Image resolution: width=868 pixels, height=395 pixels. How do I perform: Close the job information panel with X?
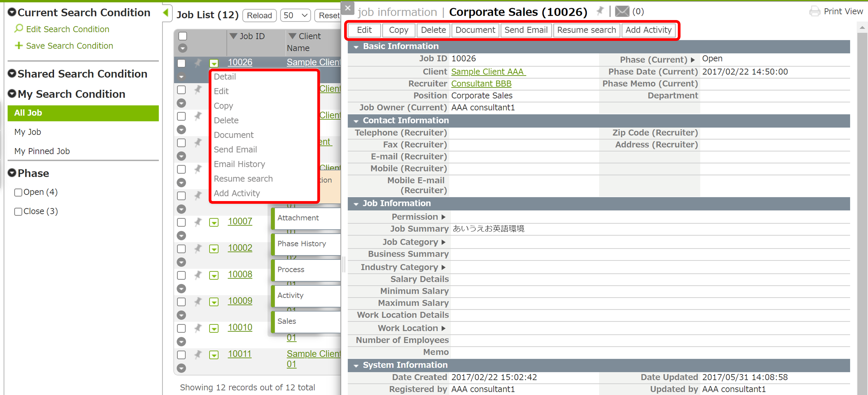pyautogui.click(x=348, y=8)
